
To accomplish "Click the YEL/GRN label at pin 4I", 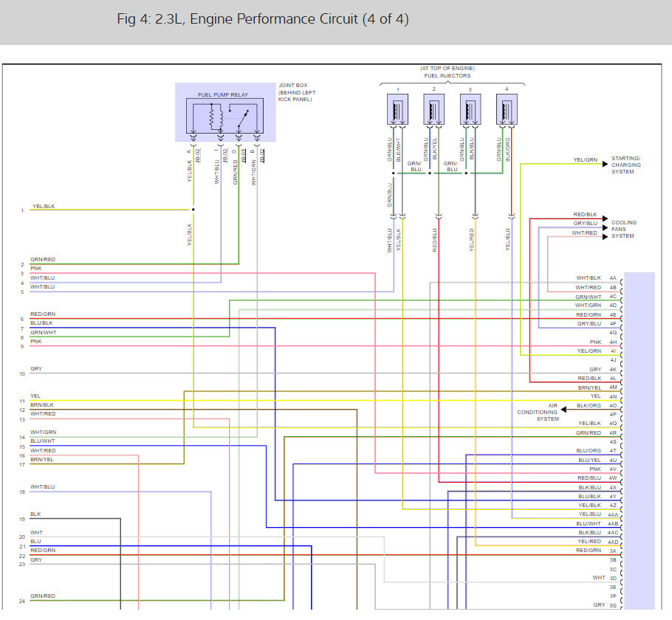I will coord(589,351).
